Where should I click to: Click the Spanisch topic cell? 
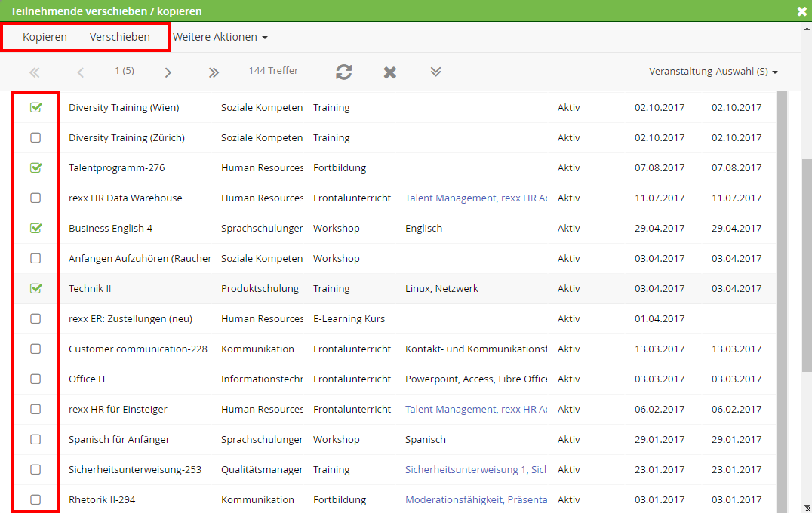pyautogui.click(x=425, y=439)
